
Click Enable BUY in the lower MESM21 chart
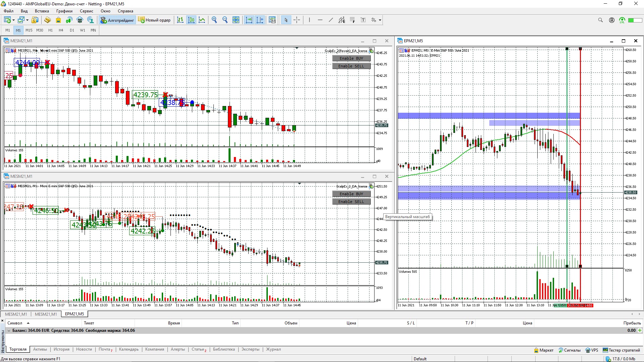351,194
